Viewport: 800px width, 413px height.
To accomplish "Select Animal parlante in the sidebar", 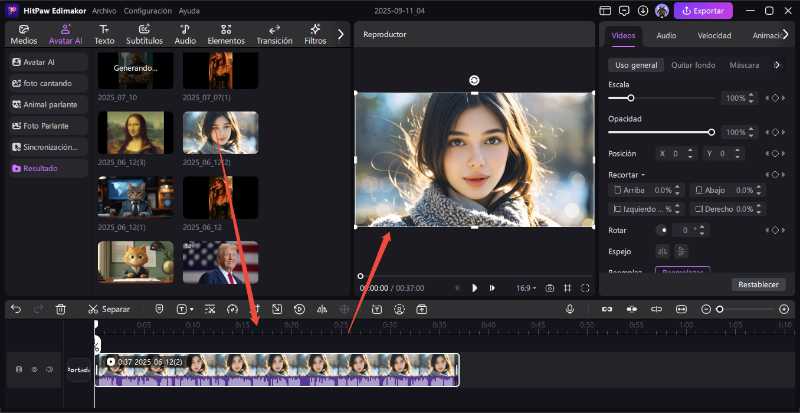I will (48, 104).
